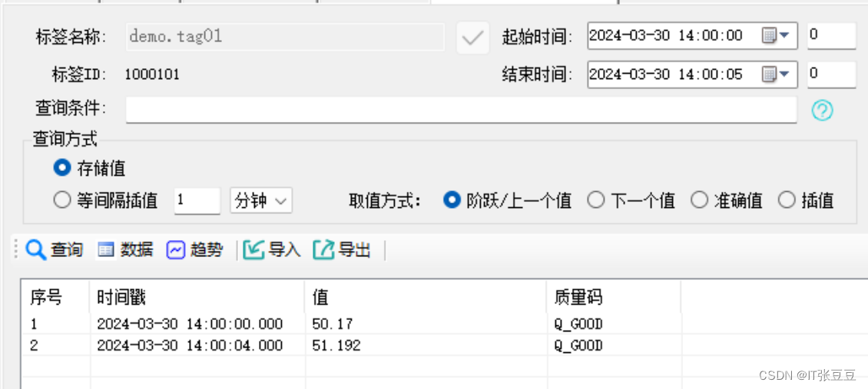Open the calendar picker for 结束时间
This screenshot has width=868, height=389.
[776, 74]
